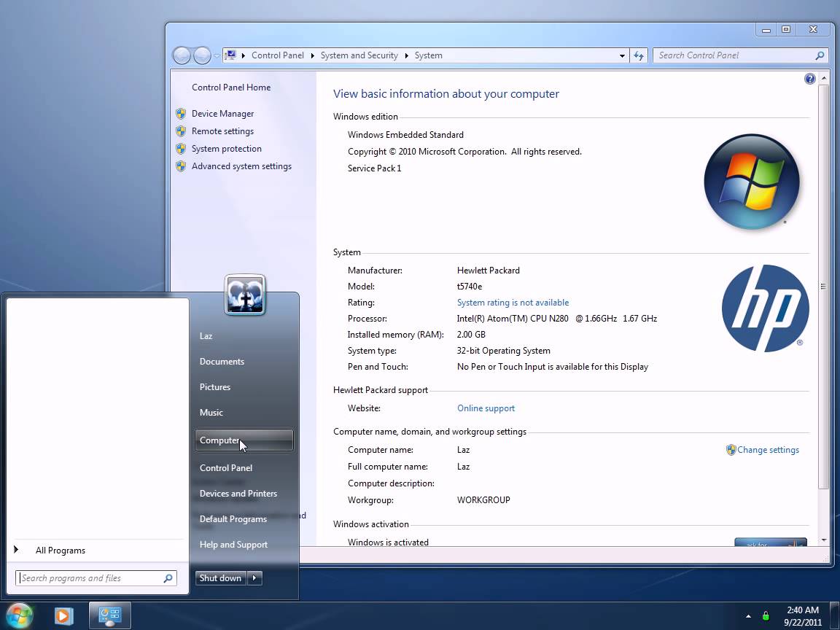Click the computer icon in address bar

pyautogui.click(x=230, y=55)
